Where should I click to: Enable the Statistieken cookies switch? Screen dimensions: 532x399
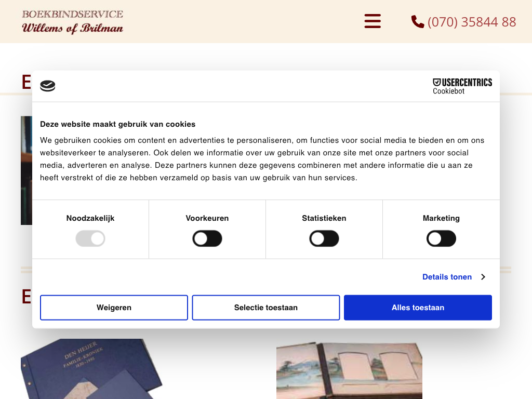[324, 238]
